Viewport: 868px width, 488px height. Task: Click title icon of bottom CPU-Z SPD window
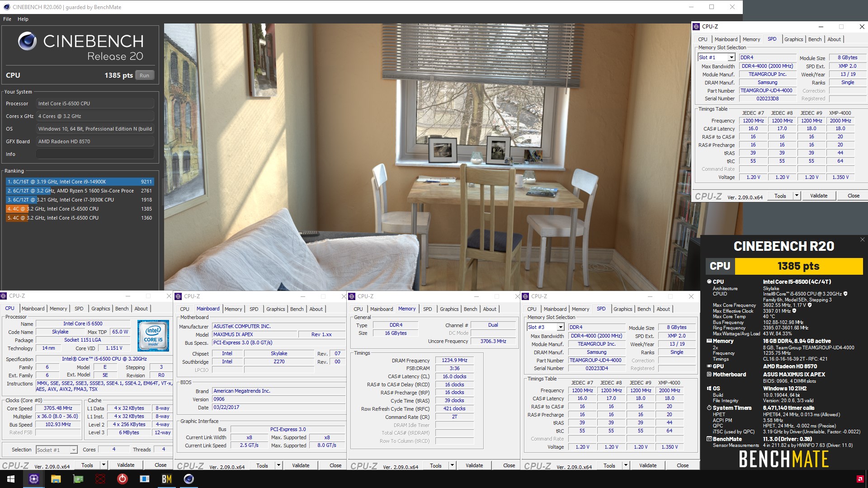coord(525,296)
